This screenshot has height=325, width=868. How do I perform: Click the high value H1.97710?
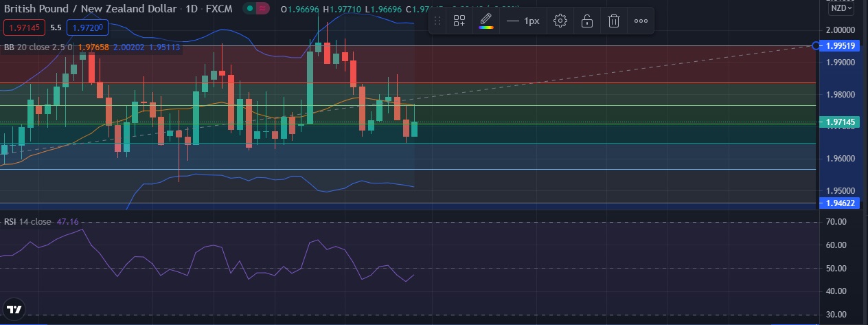pyautogui.click(x=343, y=9)
